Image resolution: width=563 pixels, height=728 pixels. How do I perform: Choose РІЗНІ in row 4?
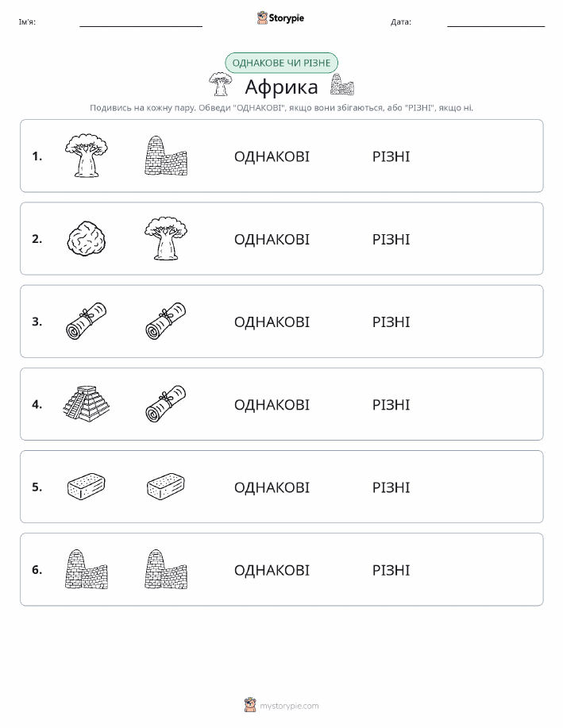point(391,404)
